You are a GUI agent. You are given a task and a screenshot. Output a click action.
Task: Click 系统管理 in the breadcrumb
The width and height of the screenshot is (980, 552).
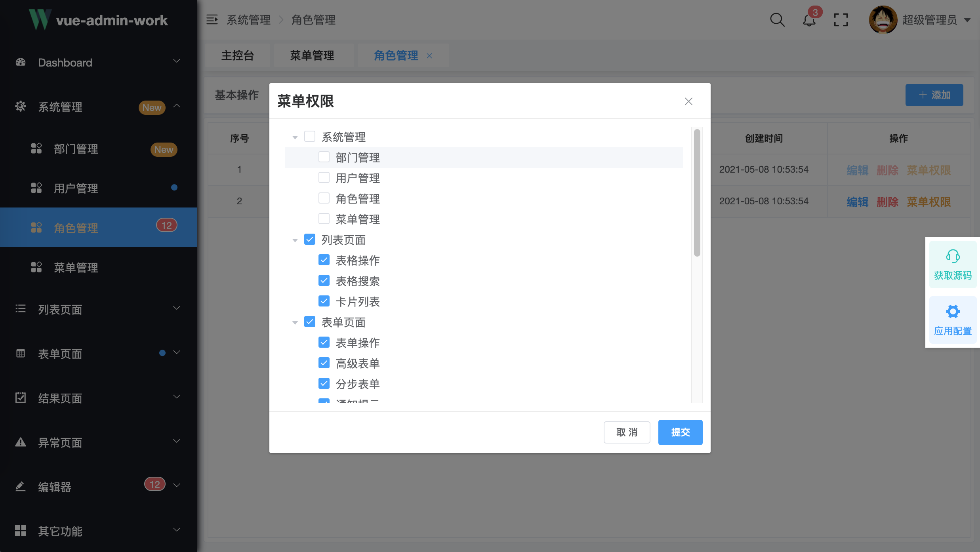(x=248, y=20)
